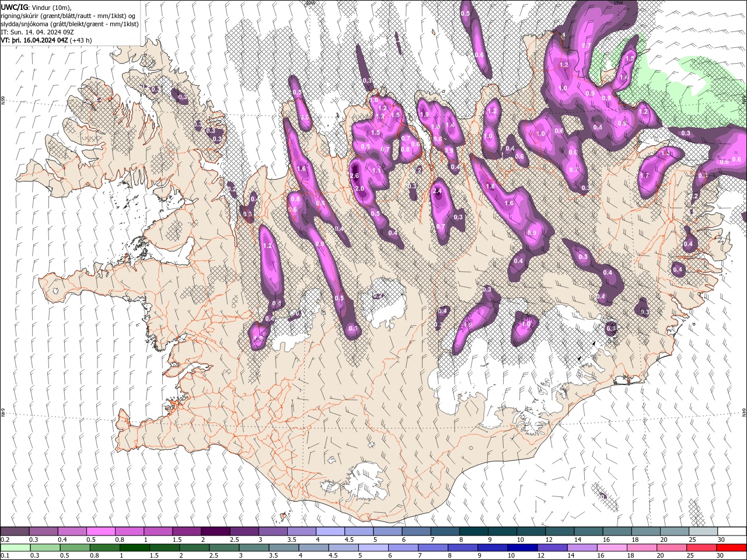
Task: Select the dark purple swatch at 2 in upper legend
Action: point(215,531)
